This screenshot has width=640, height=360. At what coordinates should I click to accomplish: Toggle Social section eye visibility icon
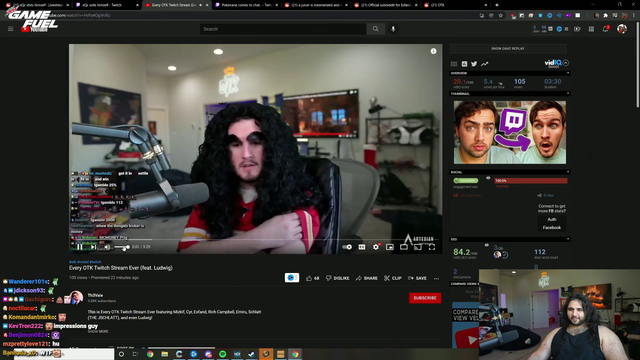tap(488, 178)
